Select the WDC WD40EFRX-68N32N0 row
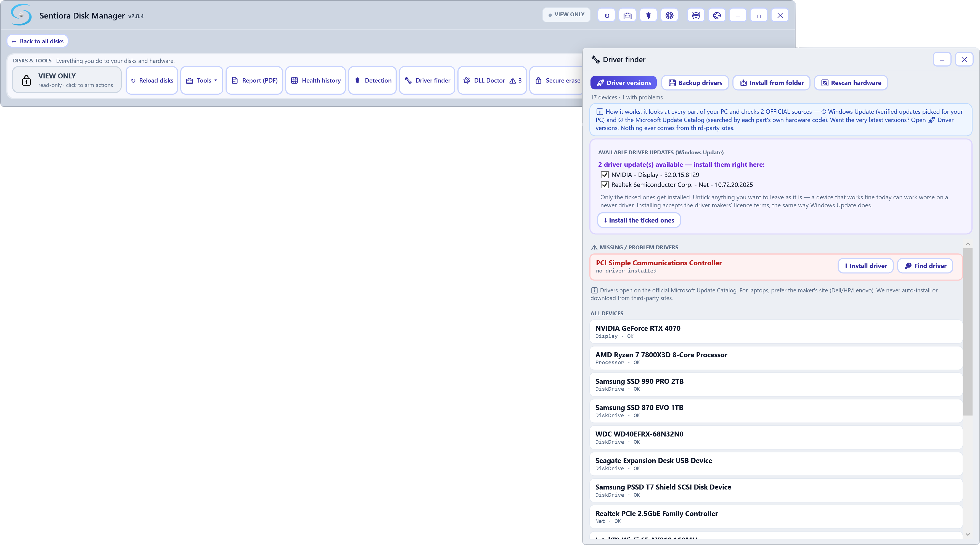 (x=776, y=437)
